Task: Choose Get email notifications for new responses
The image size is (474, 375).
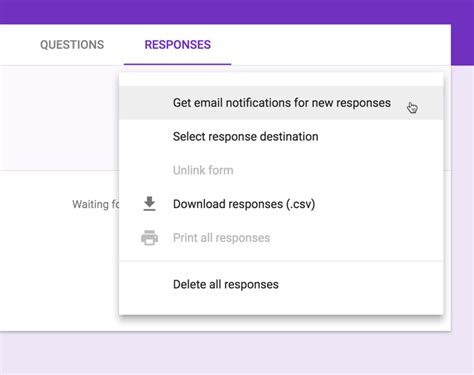Action: pyautogui.click(x=281, y=103)
